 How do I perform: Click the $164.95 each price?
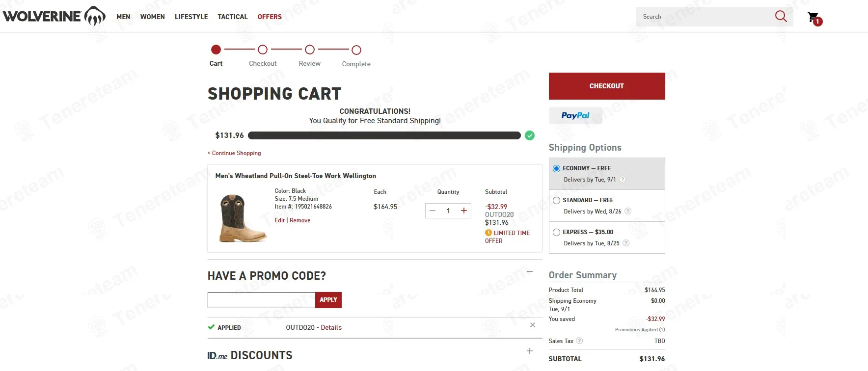[x=385, y=207]
